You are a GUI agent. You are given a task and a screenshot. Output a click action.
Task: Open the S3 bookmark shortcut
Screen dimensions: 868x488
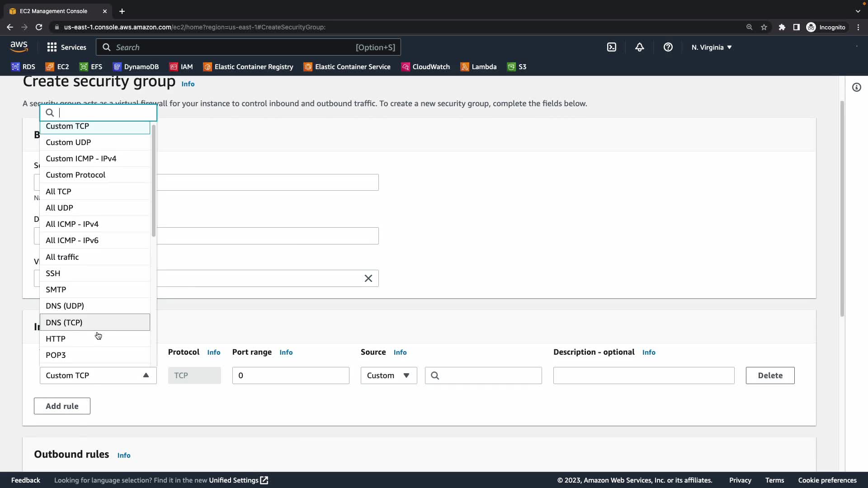click(517, 67)
